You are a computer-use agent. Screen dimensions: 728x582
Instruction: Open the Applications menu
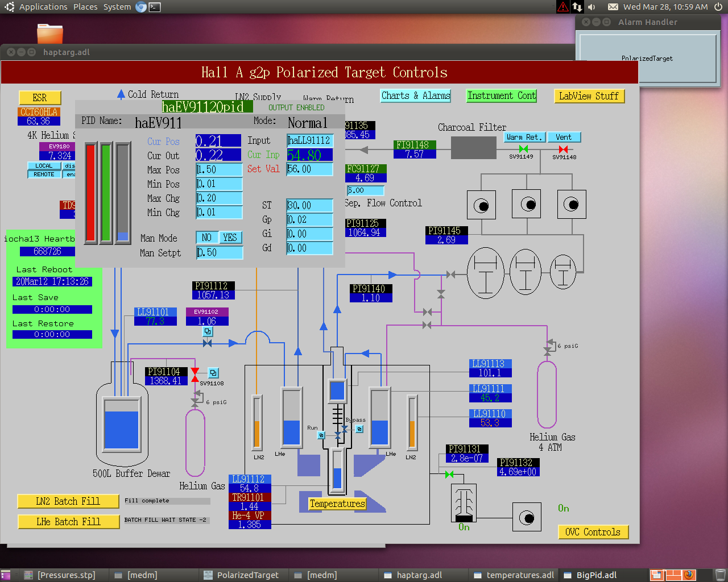[x=43, y=7]
